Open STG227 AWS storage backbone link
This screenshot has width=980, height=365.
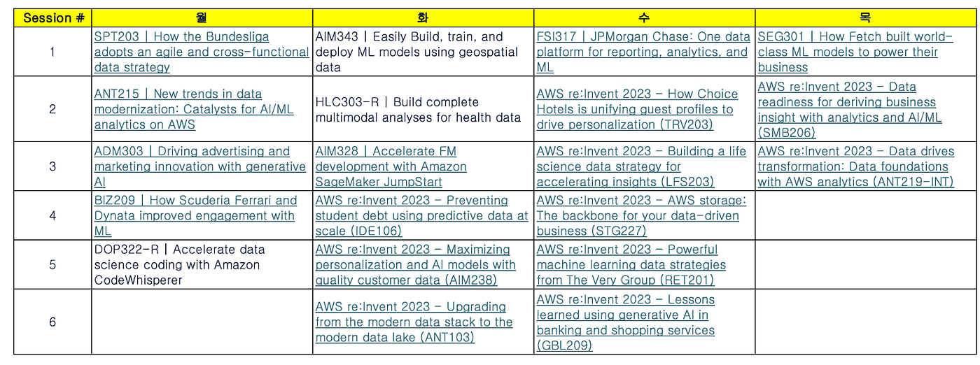click(x=641, y=215)
